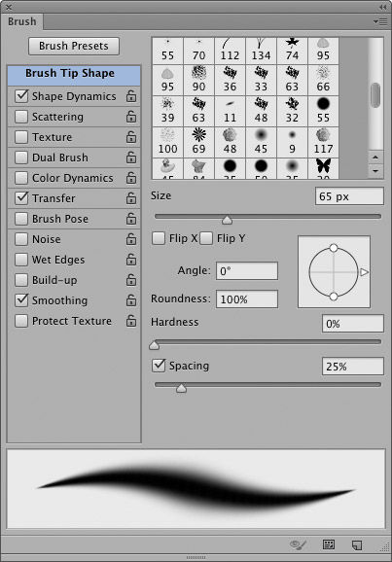Click the Brush Presets button
This screenshot has height=562, width=392.
(x=74, y=46)
